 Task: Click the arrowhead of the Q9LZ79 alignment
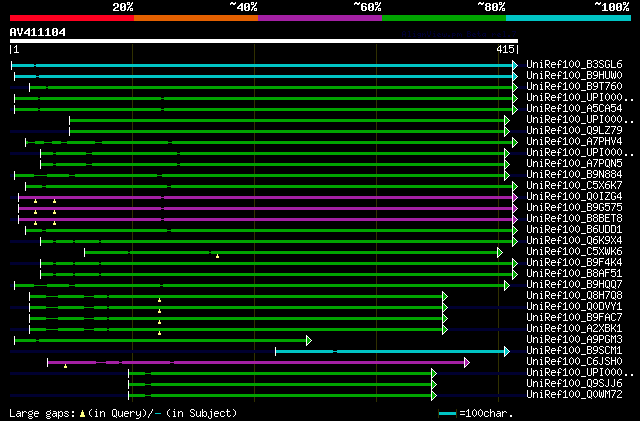tap(507, 131)
